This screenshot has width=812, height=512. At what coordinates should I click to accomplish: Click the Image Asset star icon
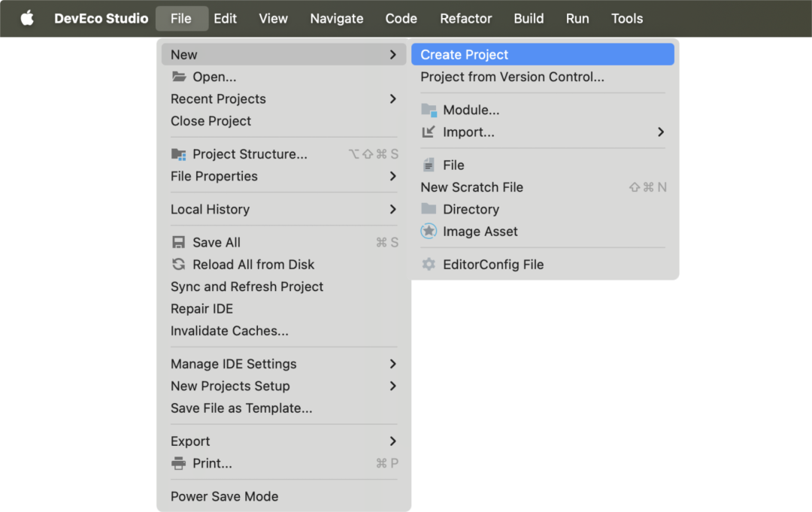429,231
